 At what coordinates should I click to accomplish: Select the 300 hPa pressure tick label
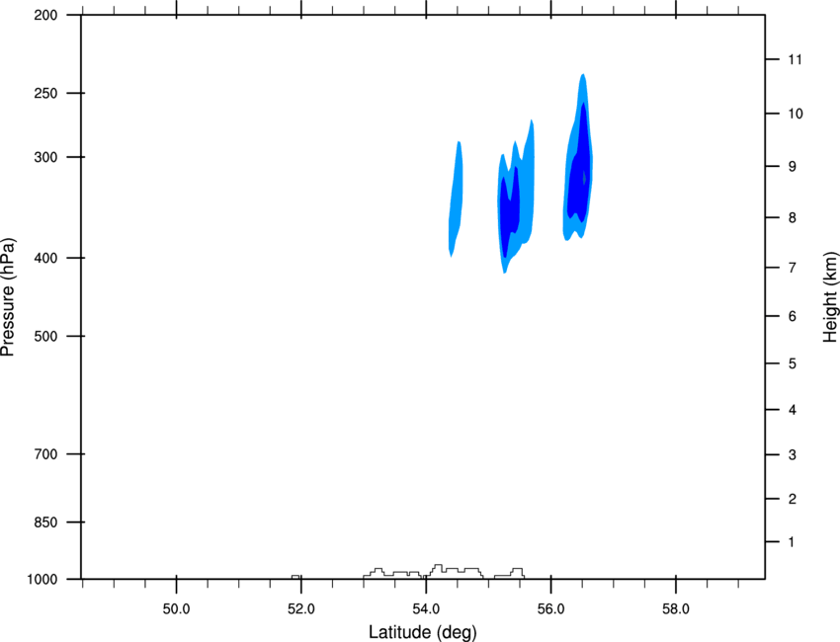pyautogui.click(x=45, y=157)
